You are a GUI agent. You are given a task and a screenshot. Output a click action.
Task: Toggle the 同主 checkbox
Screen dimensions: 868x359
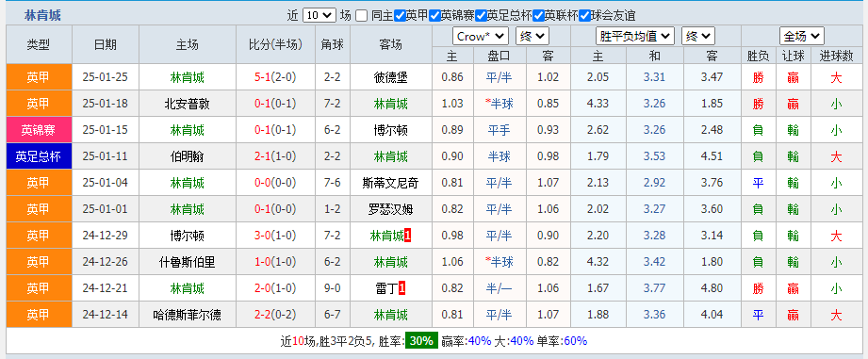click(x=361, y=15)
